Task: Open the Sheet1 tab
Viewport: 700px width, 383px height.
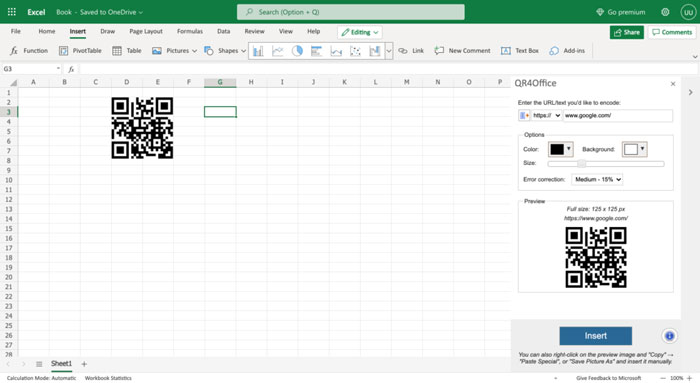Action: (61, 363)
